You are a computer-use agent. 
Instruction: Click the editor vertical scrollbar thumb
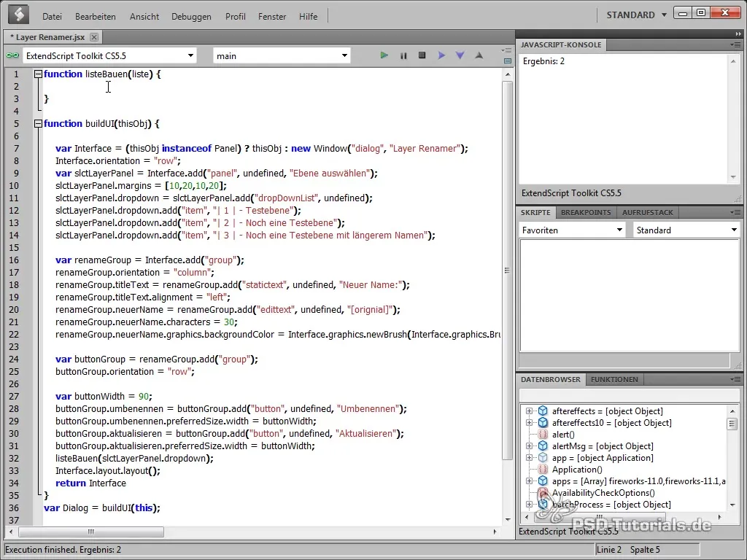coord(508,270)
